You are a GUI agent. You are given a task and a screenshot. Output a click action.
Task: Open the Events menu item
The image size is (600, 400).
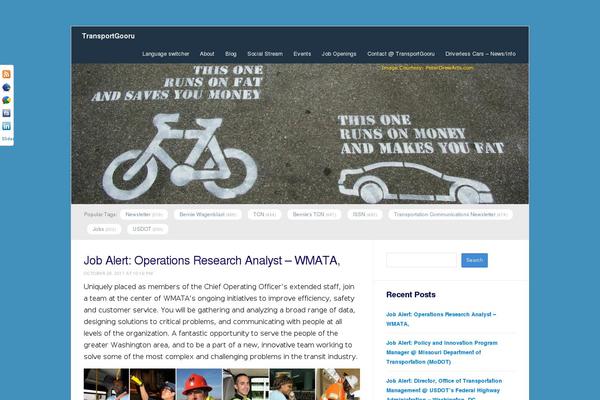tap(302, 54)
